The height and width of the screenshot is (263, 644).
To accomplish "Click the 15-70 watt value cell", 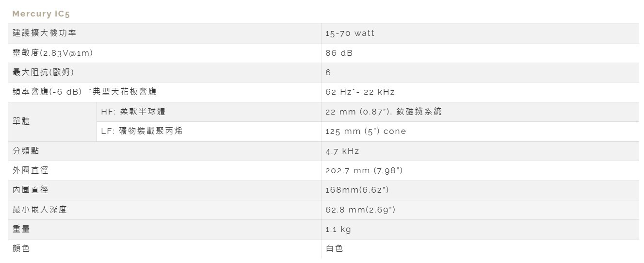I will pos(350,33).
